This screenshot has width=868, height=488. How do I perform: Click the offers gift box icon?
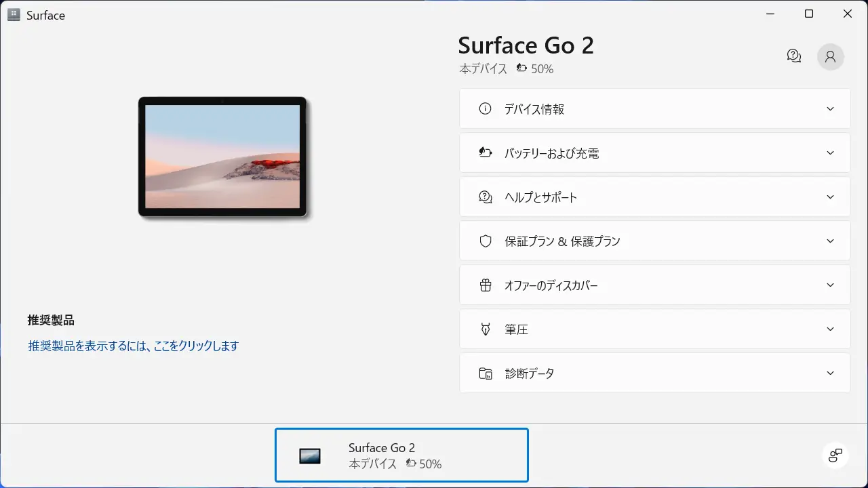tap(485, 285)
